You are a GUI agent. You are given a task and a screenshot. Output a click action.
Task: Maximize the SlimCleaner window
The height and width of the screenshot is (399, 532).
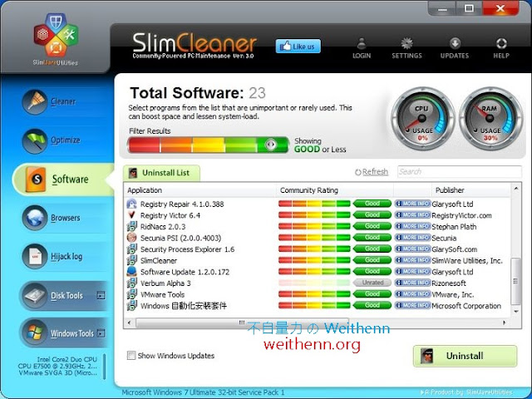[469, 8]
